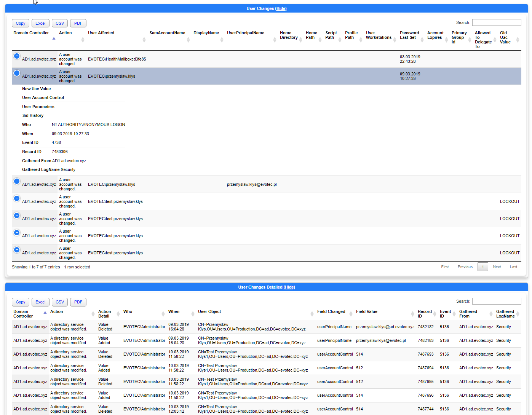Export User Changes Detailed to CSV

click(59, 302)
